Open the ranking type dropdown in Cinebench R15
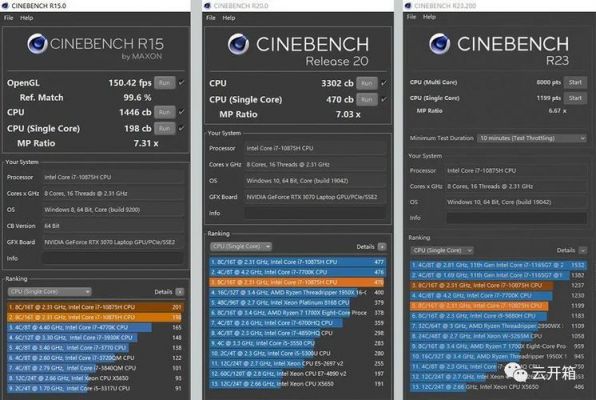Screen dimensions: 596x400 49,292
